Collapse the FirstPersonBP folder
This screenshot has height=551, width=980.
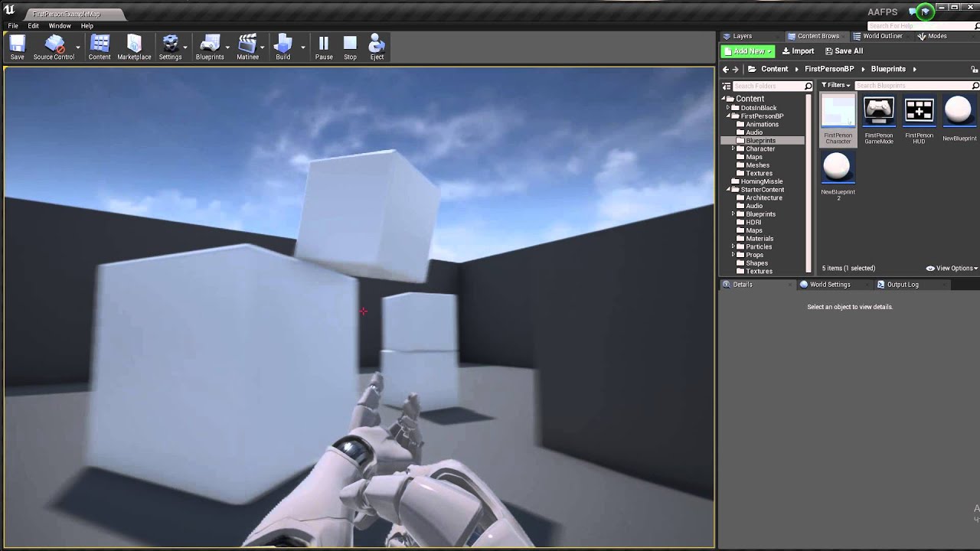pos(728,116)
